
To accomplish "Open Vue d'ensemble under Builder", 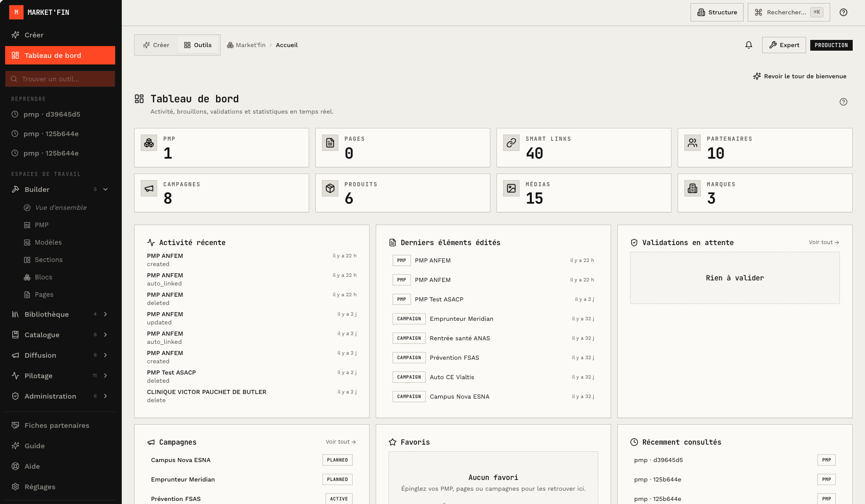I will pyautogui.click(x=67, y=208).
